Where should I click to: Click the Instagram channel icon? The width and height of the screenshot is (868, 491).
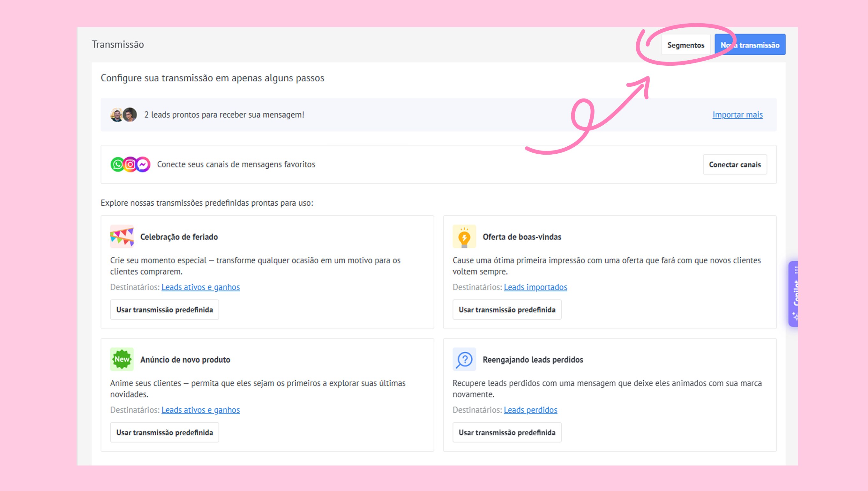[x=130, y=165]
